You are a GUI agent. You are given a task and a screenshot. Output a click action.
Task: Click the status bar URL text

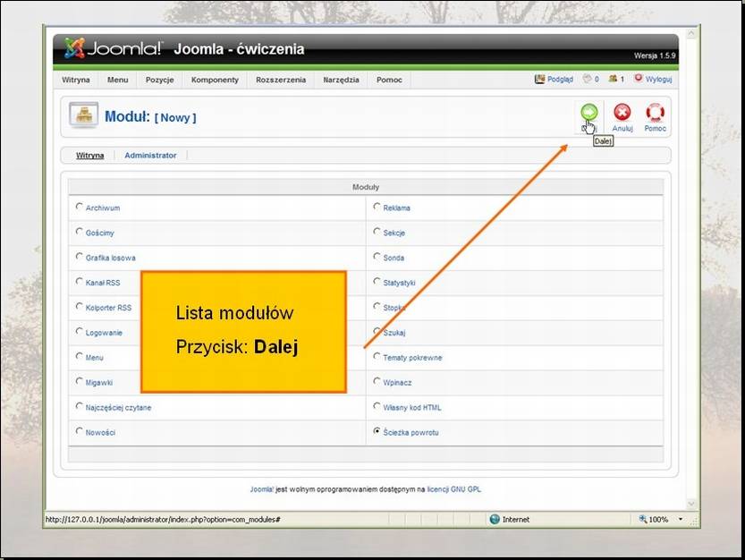tap(163, 520)
